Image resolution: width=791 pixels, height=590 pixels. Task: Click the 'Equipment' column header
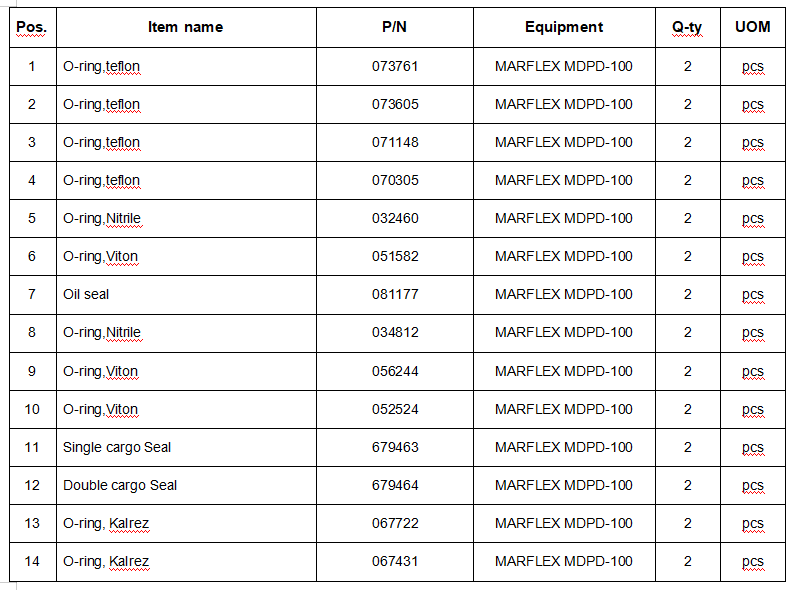pos(564,27)
